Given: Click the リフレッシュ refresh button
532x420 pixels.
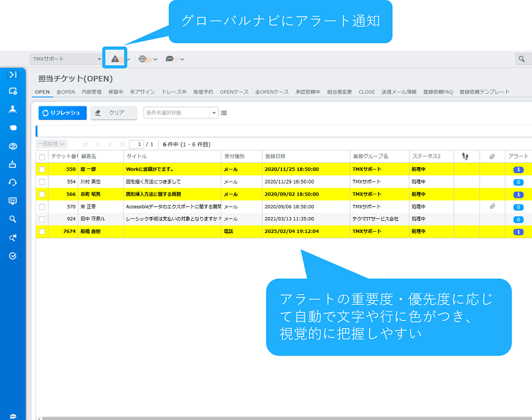Looking at the screenshot, I should point(63,113).
